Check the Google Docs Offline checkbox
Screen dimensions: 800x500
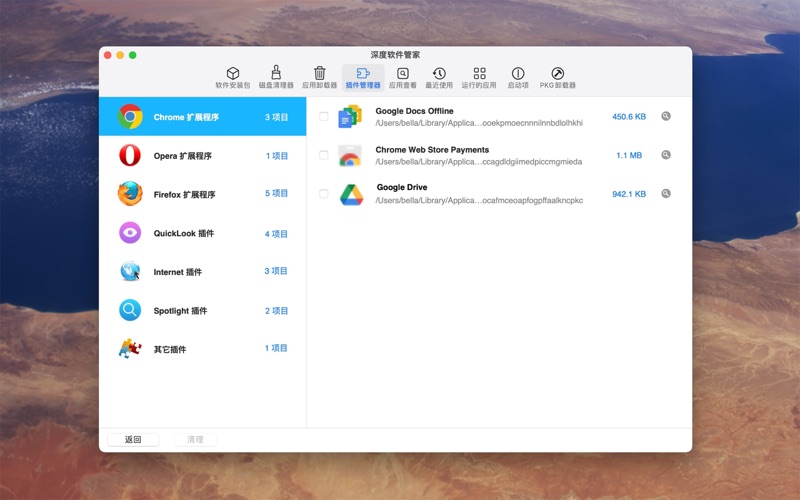point(323,117)
